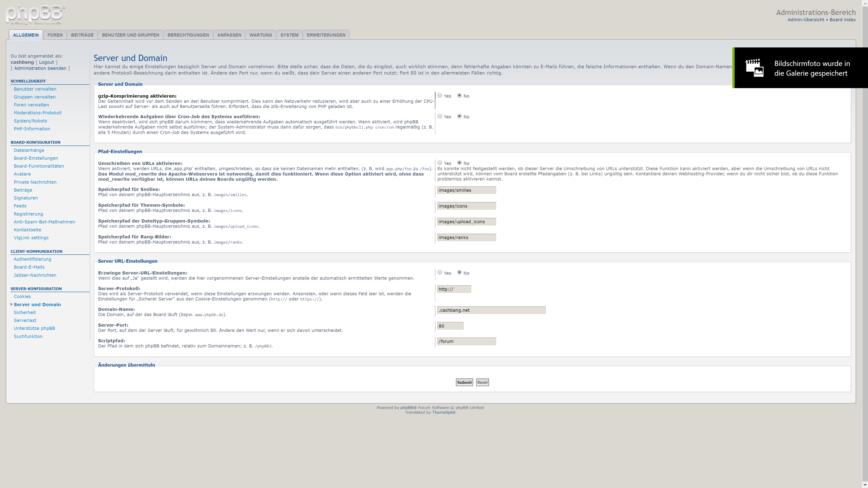Enable gzip compression Yes radio
The image size is (868, 488).
coord(440,96)
